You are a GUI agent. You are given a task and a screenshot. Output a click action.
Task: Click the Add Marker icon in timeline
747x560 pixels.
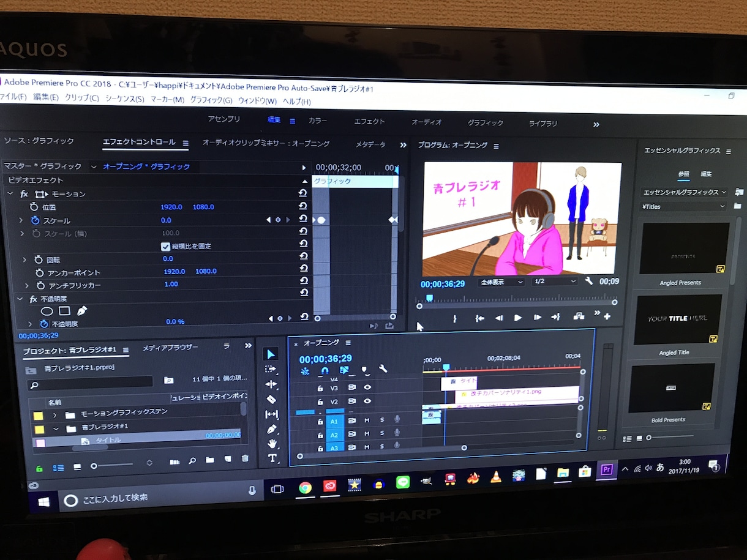364,370
